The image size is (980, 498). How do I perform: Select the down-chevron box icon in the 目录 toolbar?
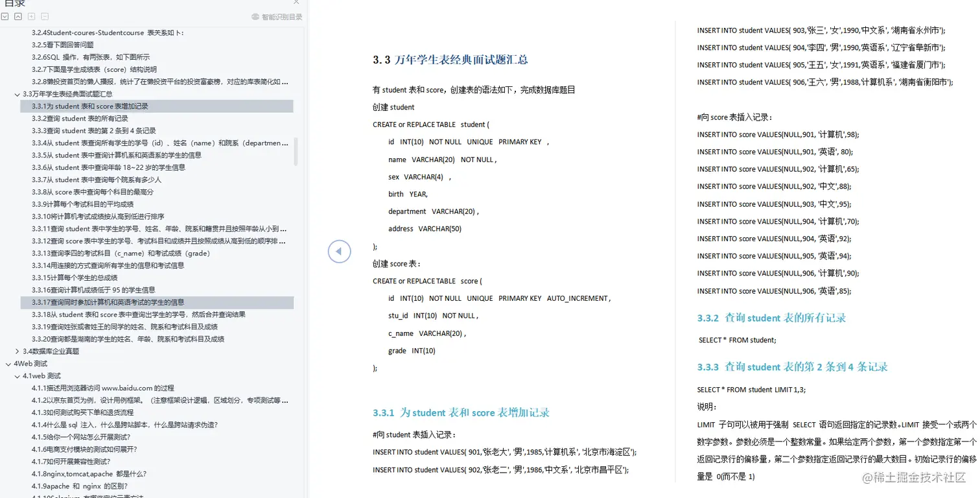pos(5,16)
